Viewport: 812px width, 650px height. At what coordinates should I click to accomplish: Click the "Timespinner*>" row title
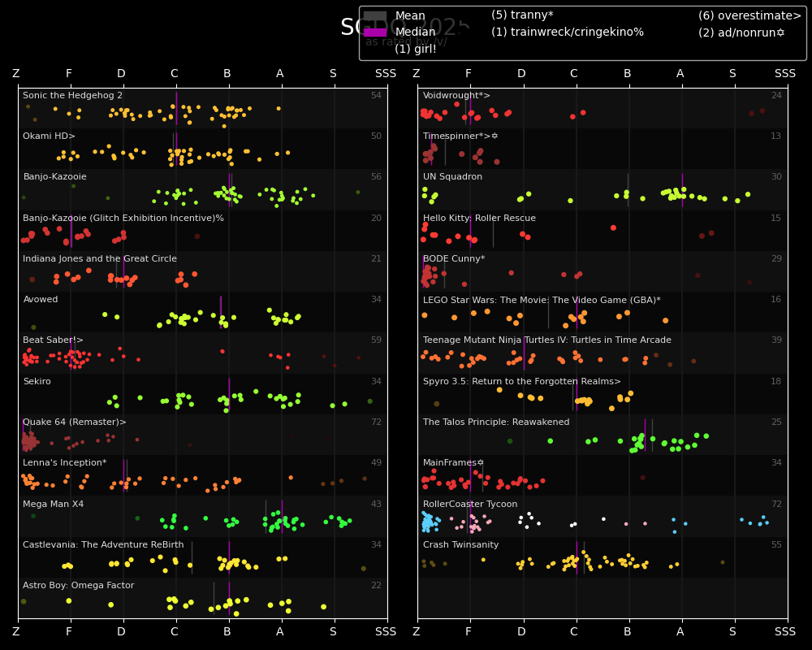460,136
